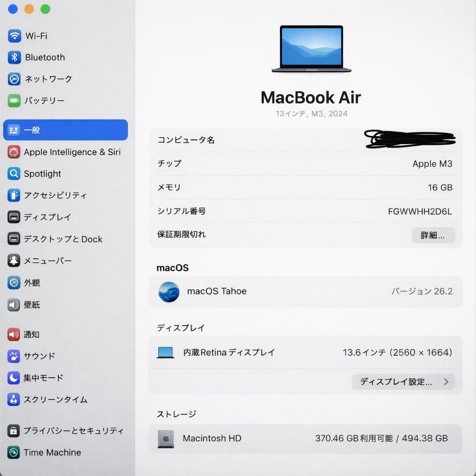Select Bluetooth label in sidebar
Viewport: 476px width, 476px height.
click(45, 57)
